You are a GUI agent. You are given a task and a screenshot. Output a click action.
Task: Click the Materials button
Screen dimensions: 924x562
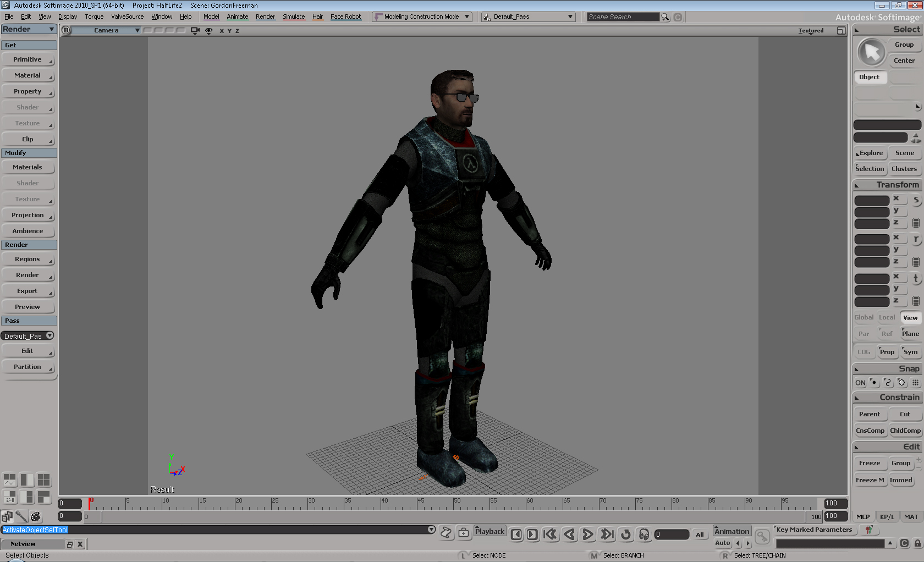coord(28,167)
